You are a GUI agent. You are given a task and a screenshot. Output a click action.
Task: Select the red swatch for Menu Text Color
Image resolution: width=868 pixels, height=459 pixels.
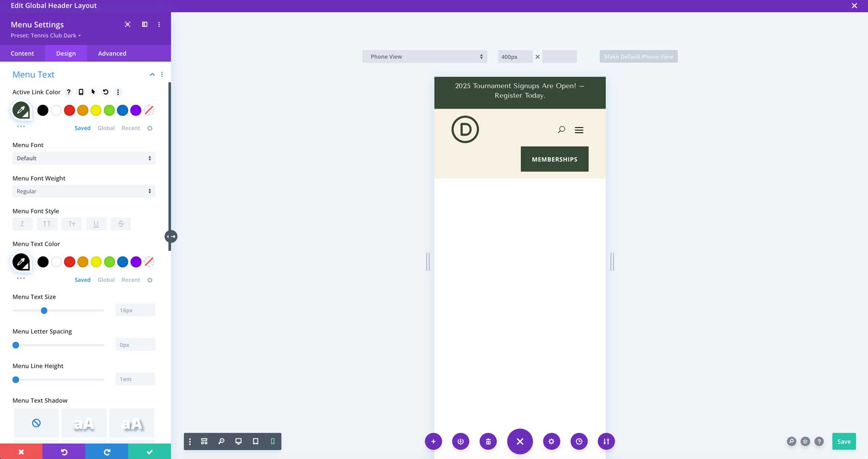[69, 262]
